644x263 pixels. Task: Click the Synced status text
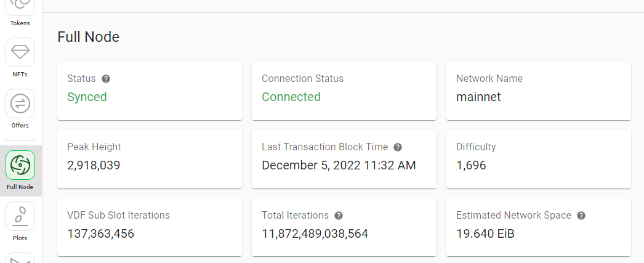(x=87, y=97)
